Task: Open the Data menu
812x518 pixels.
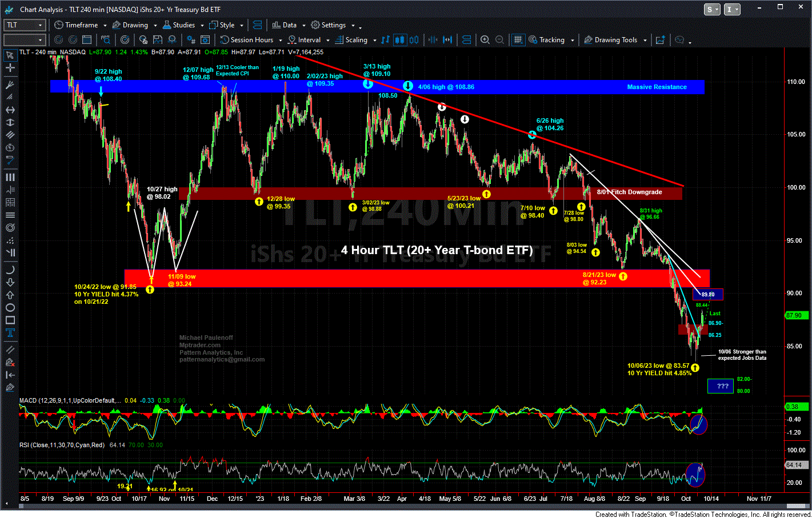Action: click(288, 25)
